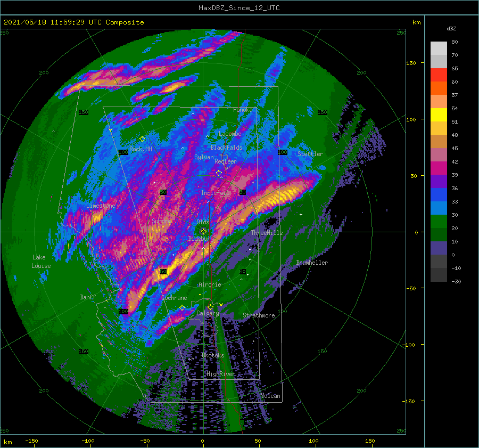Select the Calgary label
This screenshot has width=479, height=448.
(208, 313)
